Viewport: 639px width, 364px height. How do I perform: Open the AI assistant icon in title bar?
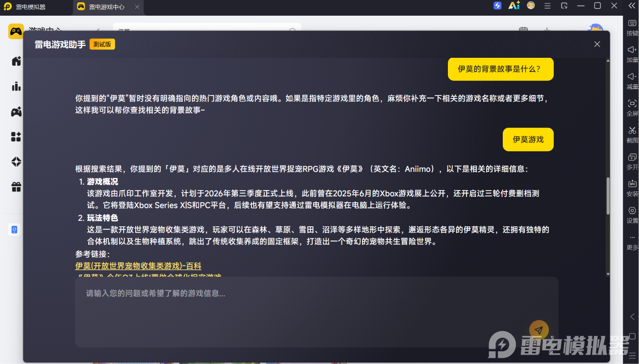514,6
